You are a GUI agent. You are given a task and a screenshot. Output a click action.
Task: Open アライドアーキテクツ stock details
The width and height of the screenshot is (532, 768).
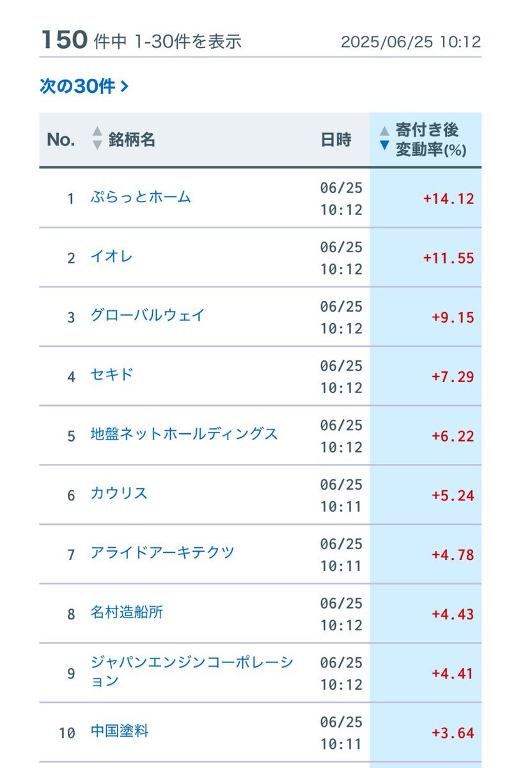(x=162, y=553)
